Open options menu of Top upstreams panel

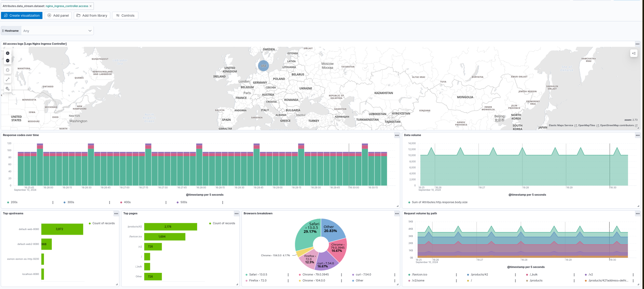(116, 214)
